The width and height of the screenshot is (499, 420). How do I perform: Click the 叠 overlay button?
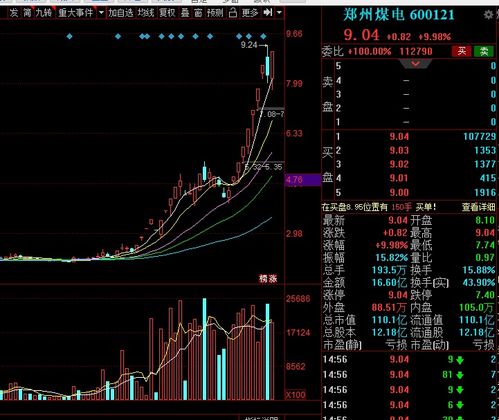[x=185, y=13]
